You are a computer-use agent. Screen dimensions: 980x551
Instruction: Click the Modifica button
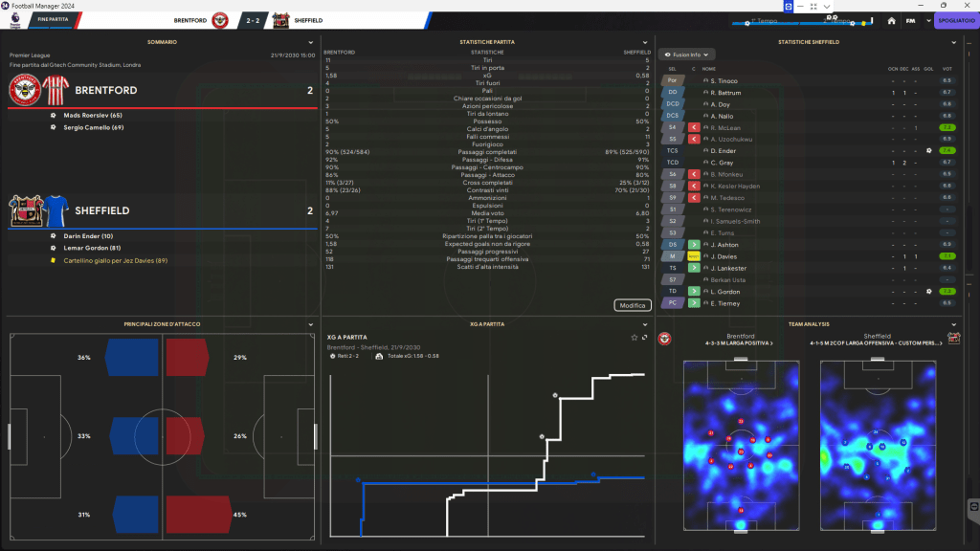coord(632,305)
